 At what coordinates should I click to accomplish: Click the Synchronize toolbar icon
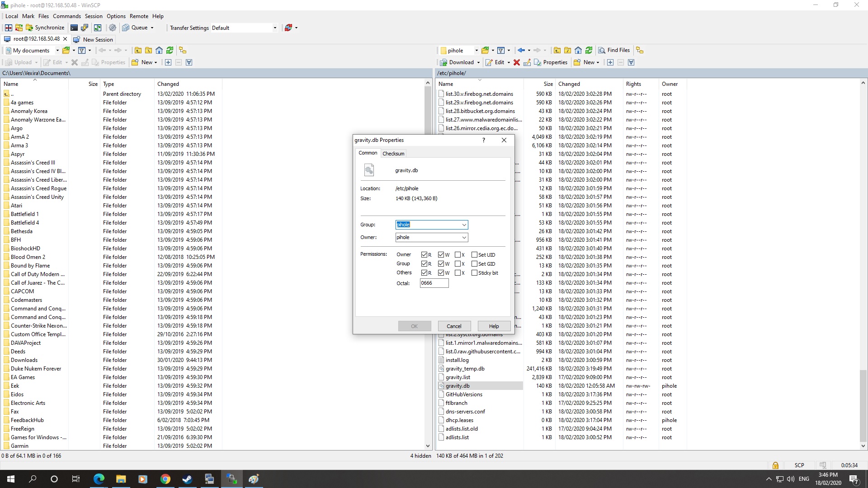[45, 28]
